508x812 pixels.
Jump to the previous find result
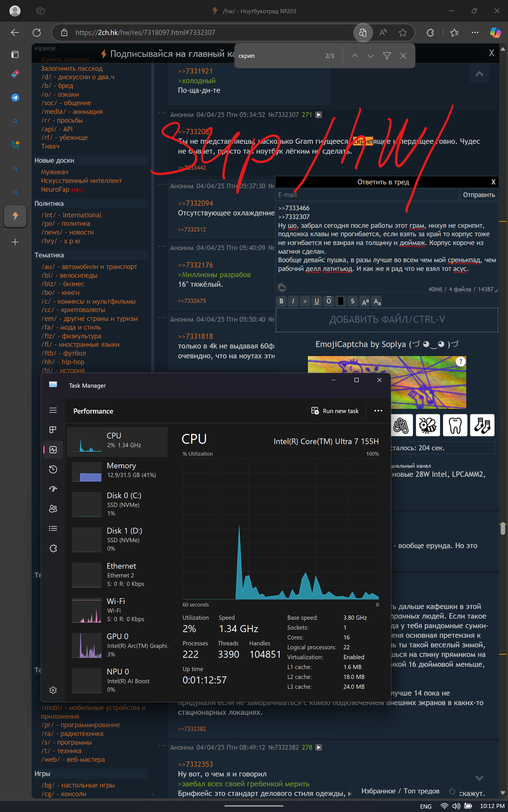pos(355,56)
